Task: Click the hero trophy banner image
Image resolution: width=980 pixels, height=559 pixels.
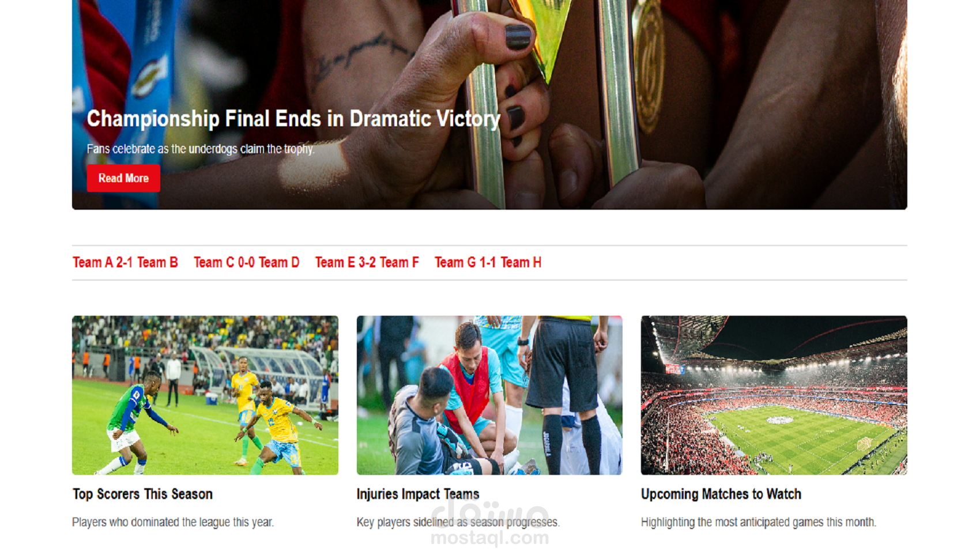Action: (x=489, y=104)
